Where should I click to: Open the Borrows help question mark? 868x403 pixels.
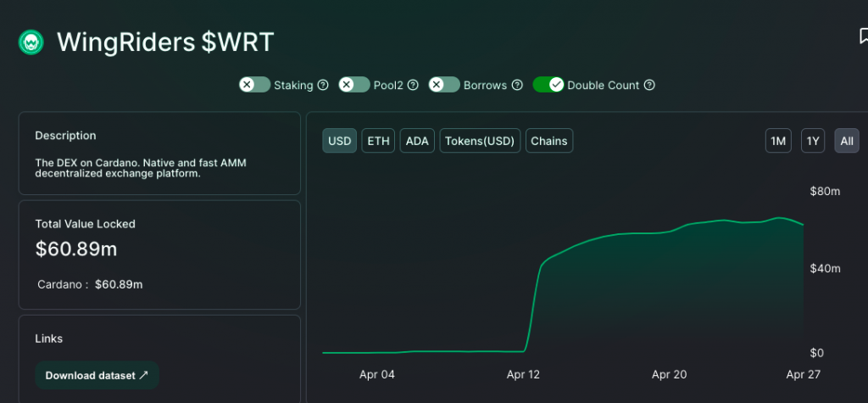pyautogui.click(x=517, y=86)
